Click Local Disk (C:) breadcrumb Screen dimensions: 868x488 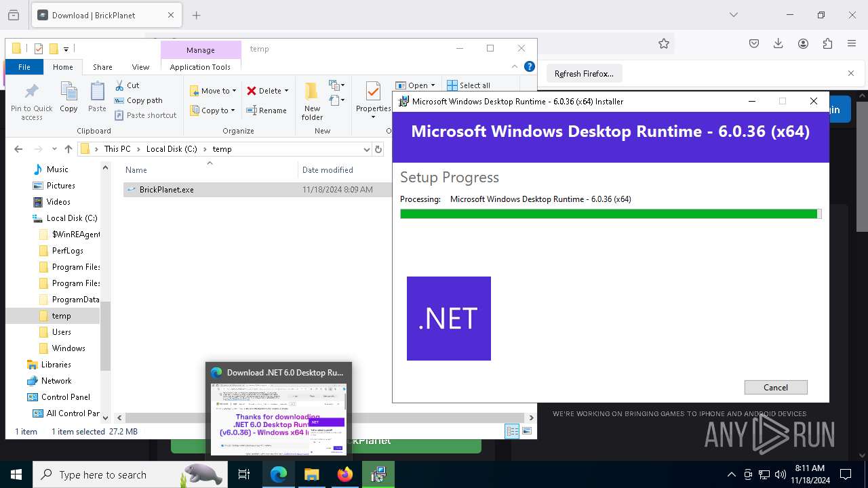(x=172, y=149)
